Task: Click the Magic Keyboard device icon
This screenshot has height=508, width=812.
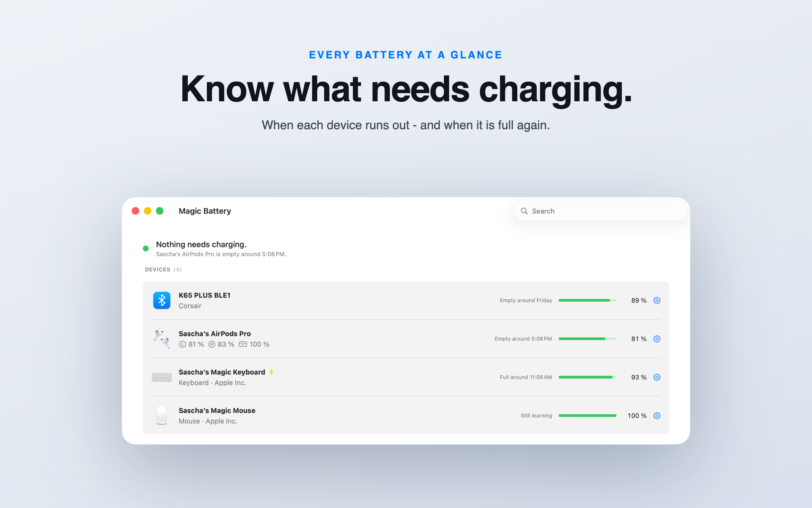Action: coord(162,377)
